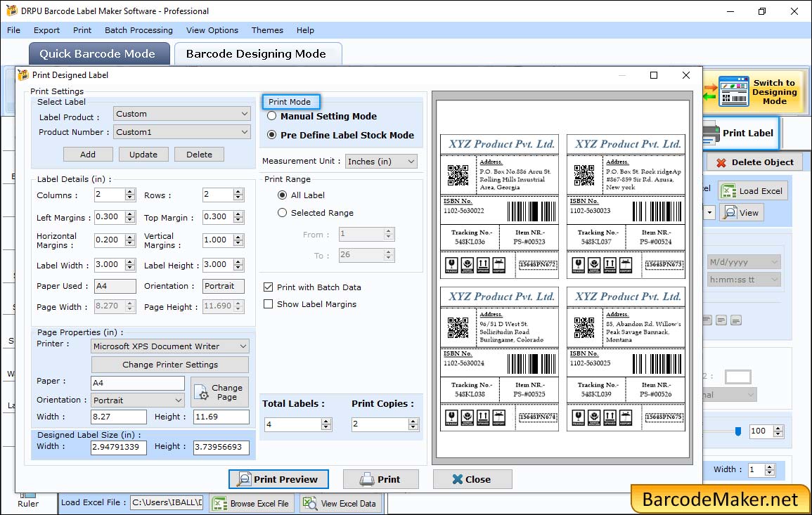Image resolution: width=812 pixels, height=515 pixels.
Task: Click the DRPU app icon in title bar
Action: click(11, 11)
